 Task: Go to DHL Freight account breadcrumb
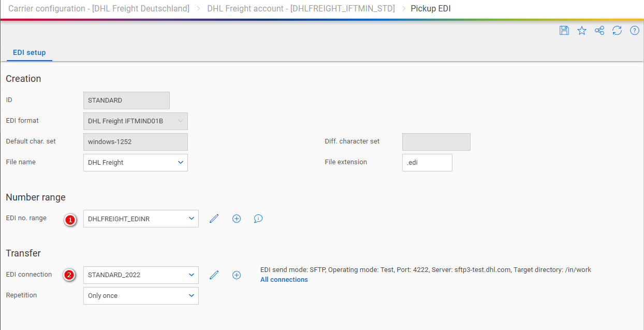click(301, 9)
